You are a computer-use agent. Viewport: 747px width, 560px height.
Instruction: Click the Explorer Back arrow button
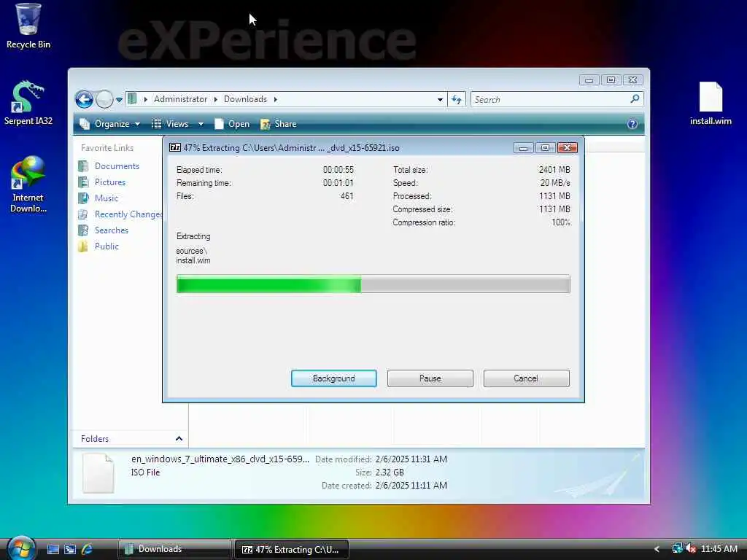tap(85, 99)
